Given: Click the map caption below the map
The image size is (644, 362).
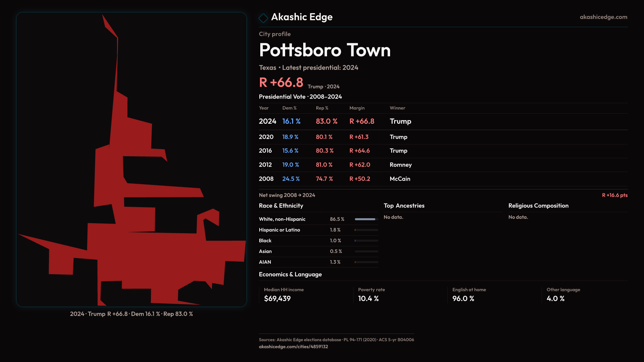Looking at the screenshot, I should (x=131, y=314).
